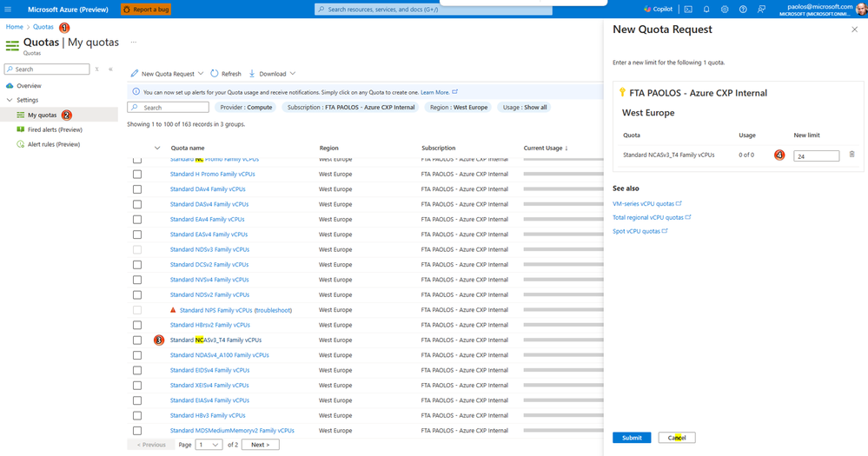Click the NPS Family warning triangle icon
Screen dimensions: 868x456
click(x=173, y=310)
